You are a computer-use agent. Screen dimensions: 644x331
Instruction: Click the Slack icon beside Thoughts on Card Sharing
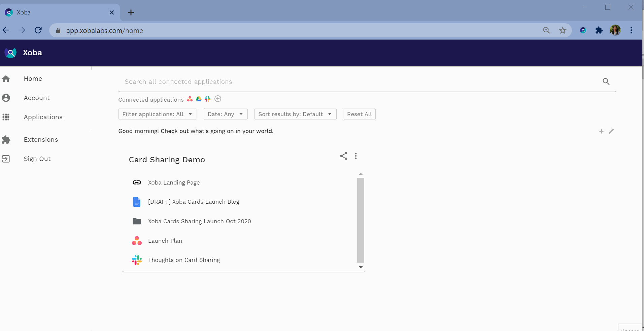point(137,260)
